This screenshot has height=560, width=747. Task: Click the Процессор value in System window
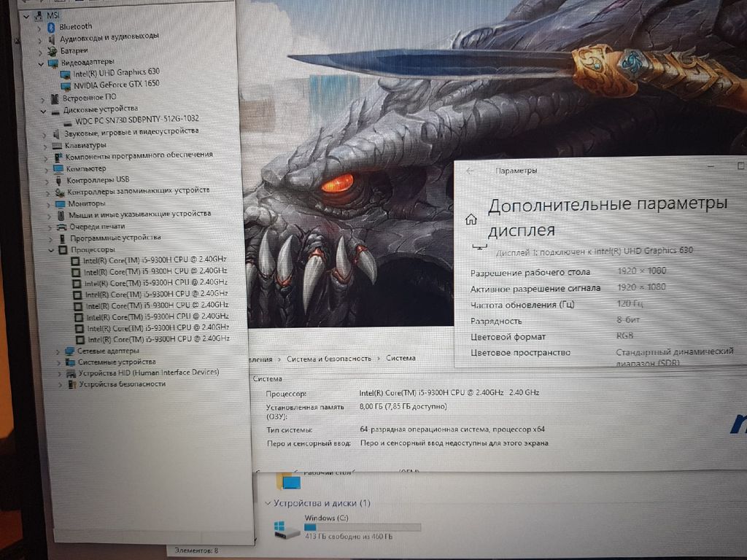(449, 393)
